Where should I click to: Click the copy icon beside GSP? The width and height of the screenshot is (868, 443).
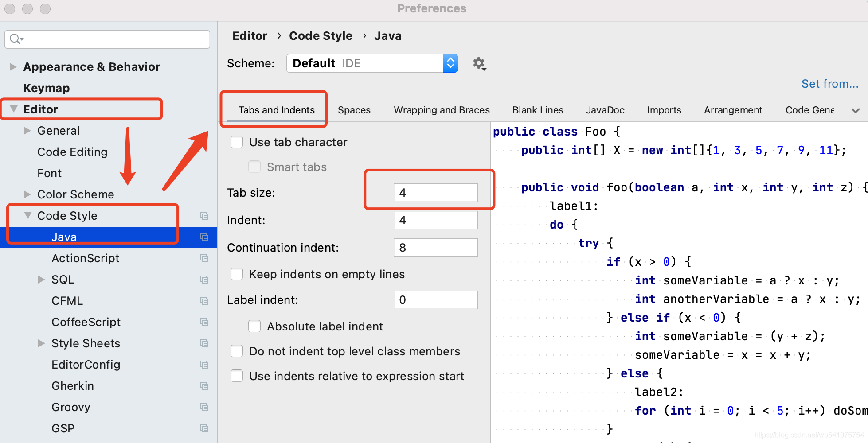(204, 428)
